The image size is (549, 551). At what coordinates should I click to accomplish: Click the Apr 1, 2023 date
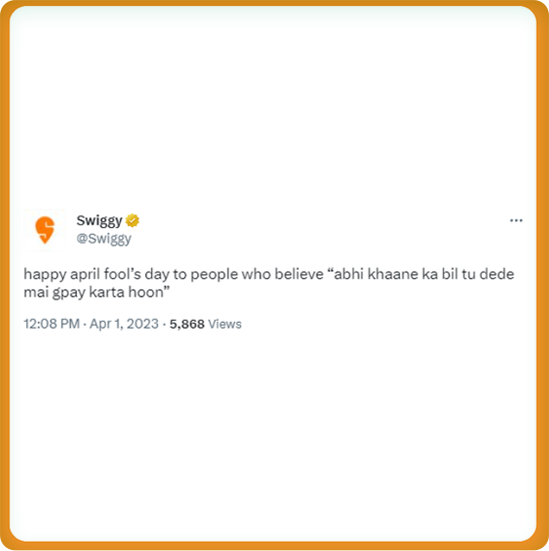point(124,324)
